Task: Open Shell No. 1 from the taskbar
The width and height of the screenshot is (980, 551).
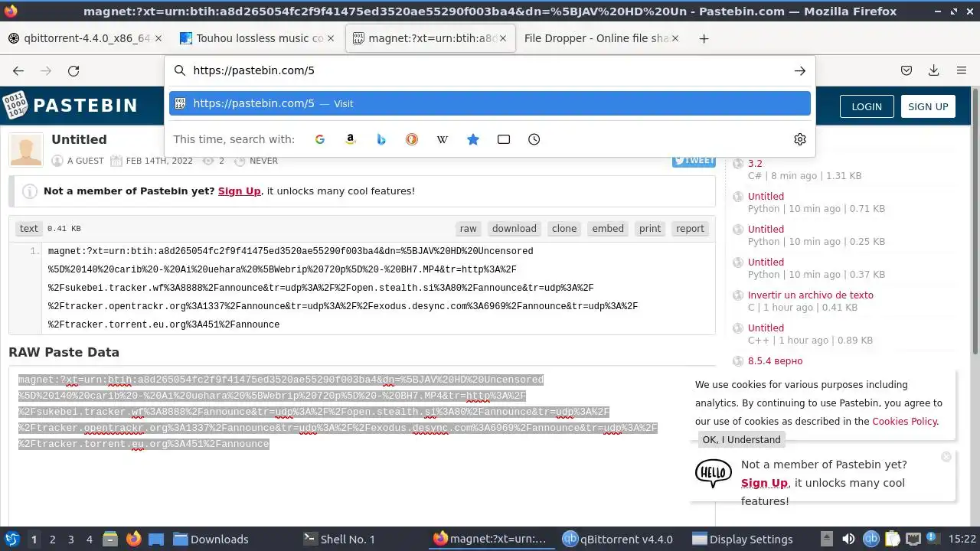Action: tap(339, 539)
